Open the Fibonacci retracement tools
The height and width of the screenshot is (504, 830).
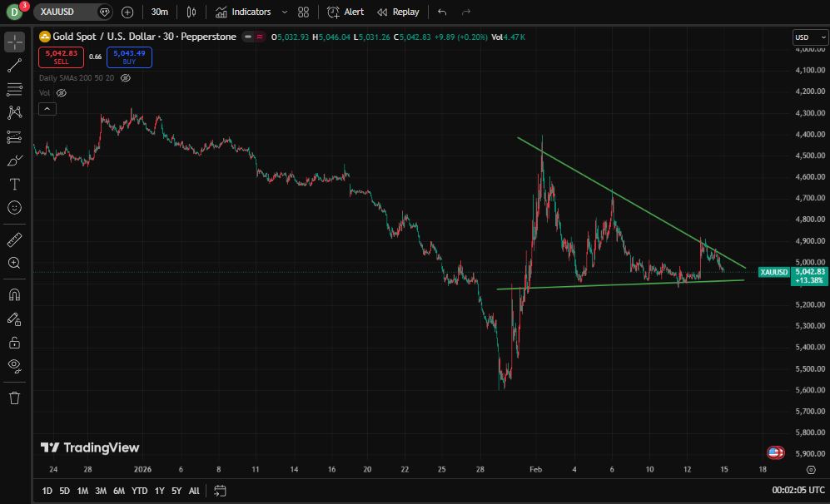(15, 89)
